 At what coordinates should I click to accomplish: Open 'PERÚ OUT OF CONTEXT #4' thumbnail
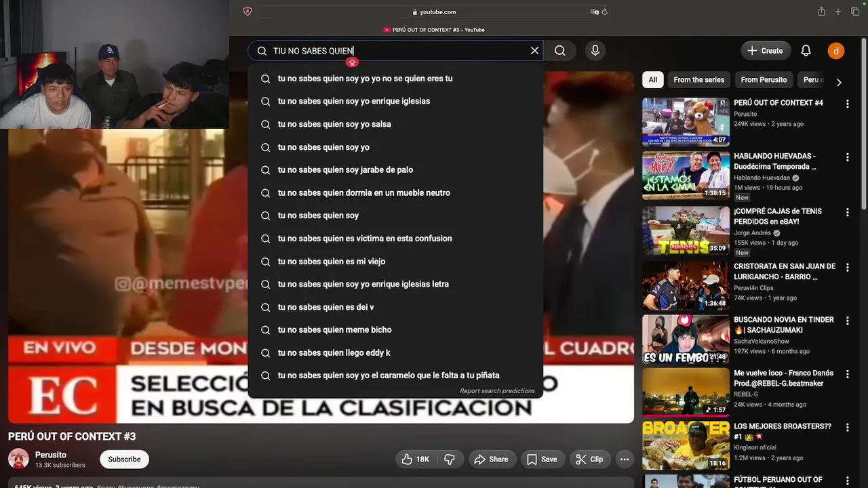coord(686,122)
